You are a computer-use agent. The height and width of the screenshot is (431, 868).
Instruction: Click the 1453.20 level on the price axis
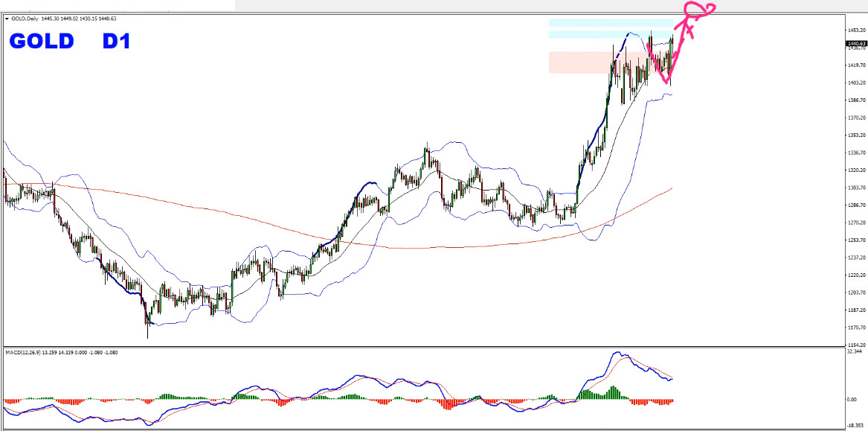855,30
